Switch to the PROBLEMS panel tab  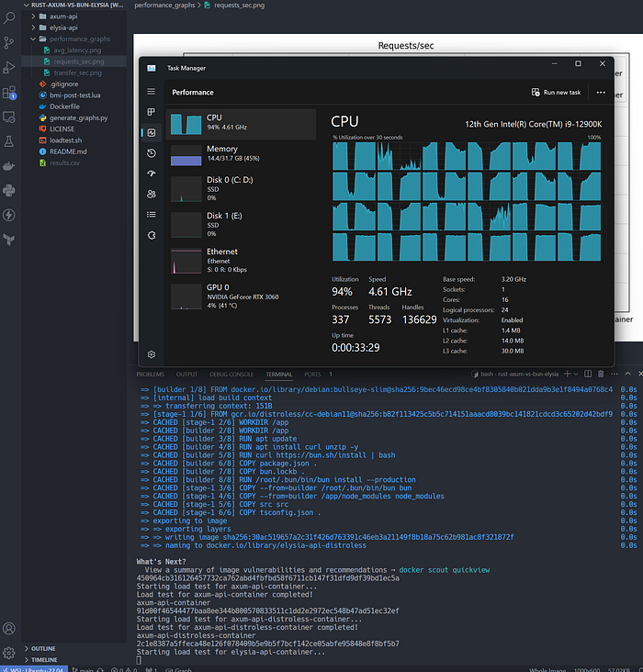tap(150, 375)
